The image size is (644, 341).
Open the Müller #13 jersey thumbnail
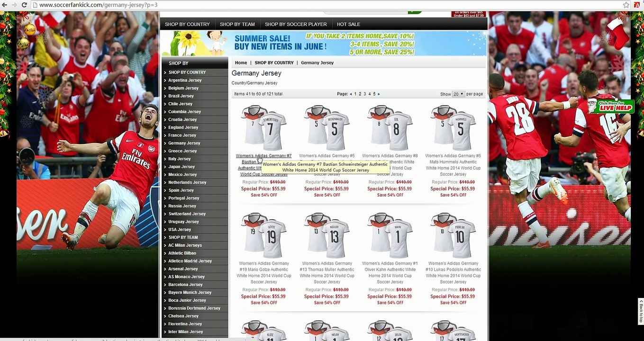pyautogui.click(x=327, y=235)
